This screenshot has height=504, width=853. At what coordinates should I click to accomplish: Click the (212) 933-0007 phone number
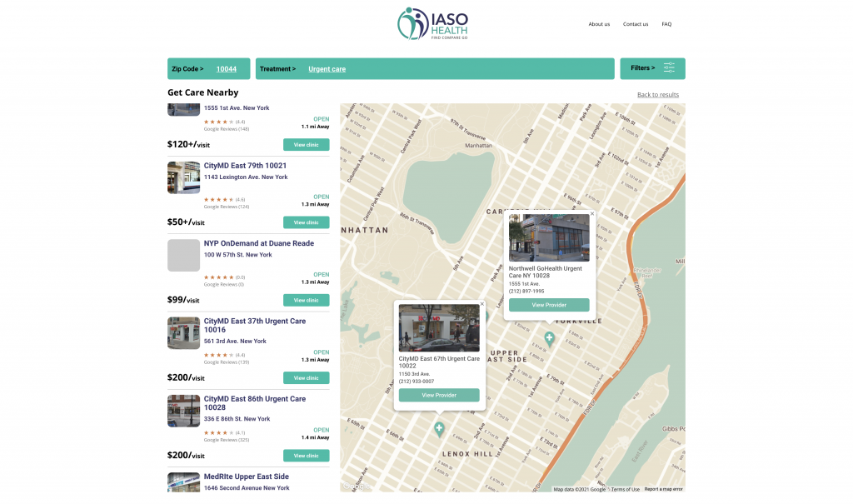coord(417,382)
